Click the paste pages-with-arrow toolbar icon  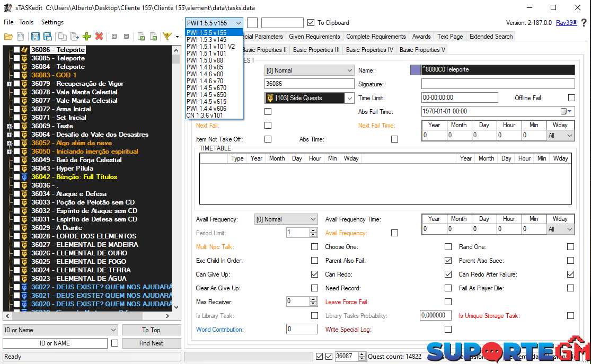point(75,37)
